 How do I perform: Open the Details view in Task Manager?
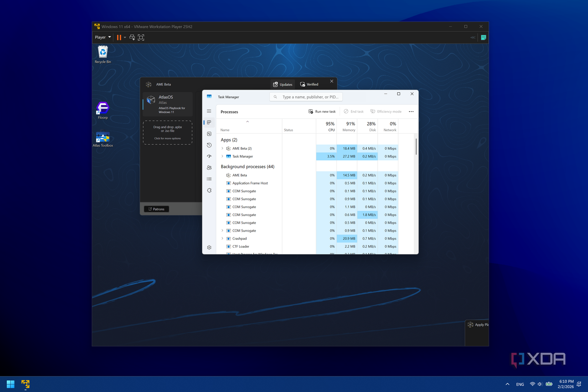tap(209, 179)
